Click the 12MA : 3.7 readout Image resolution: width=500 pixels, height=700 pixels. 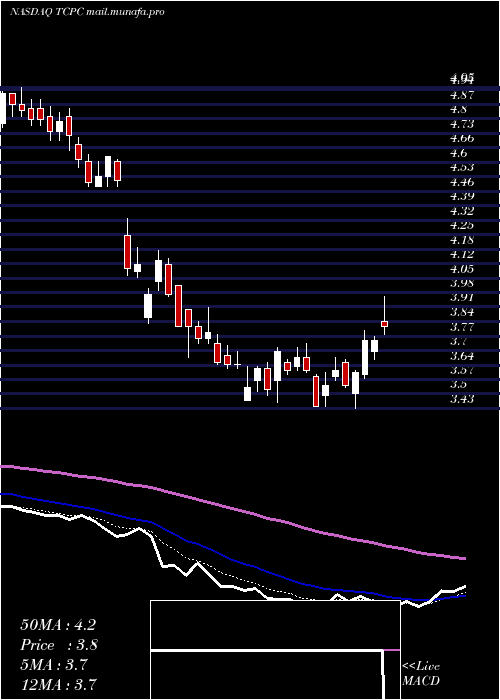(x=58, y=684)
